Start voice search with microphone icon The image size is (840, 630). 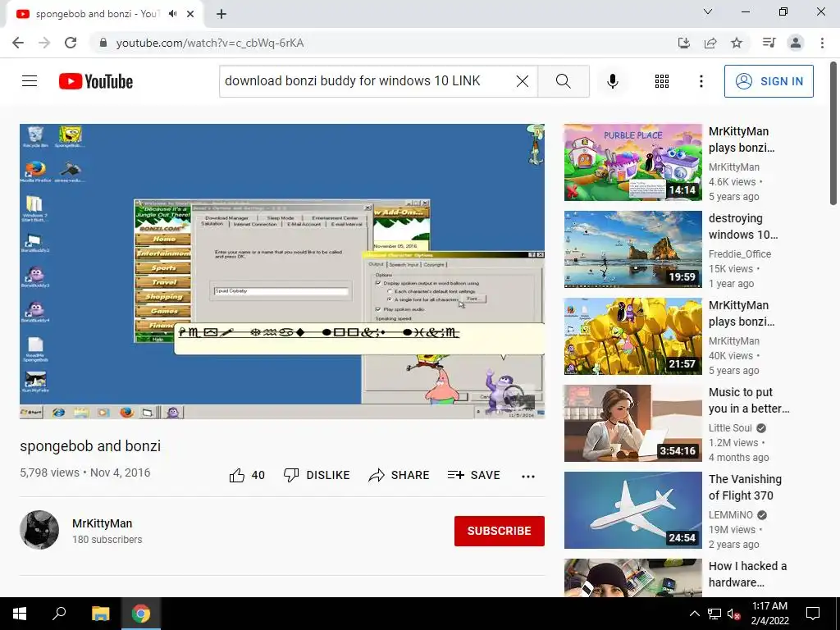pyautogui.click(x=612, y=81)
